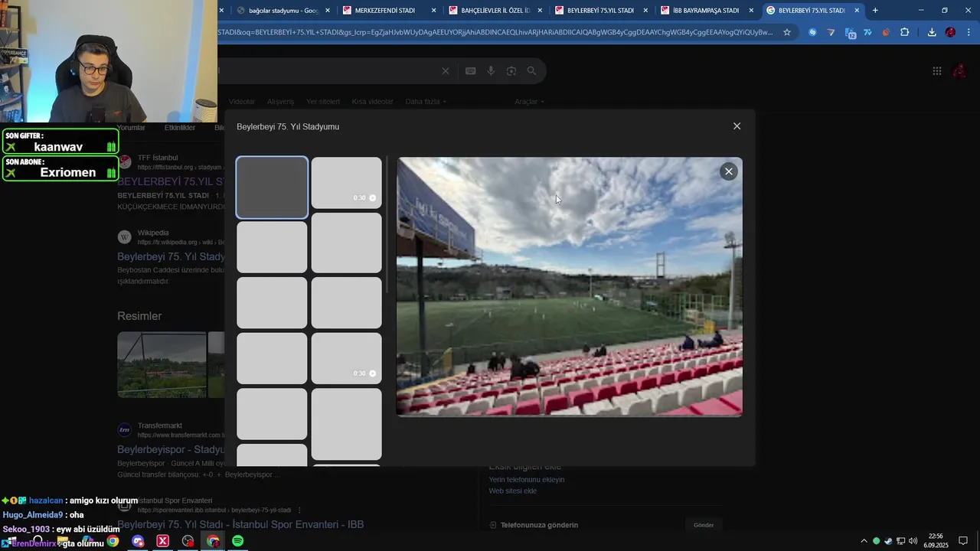Viewport: 980px width, 551px height.
Task: Open the Alışveriş search filter
Action: pos(280,102)
